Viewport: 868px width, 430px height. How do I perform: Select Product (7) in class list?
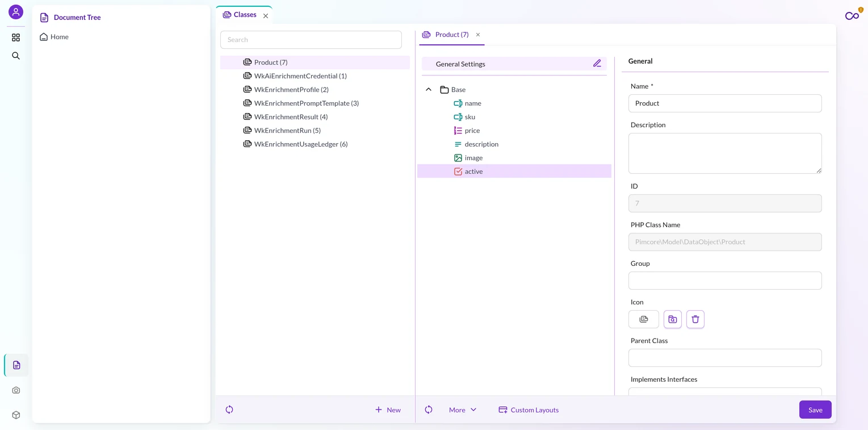click(315, 62)
